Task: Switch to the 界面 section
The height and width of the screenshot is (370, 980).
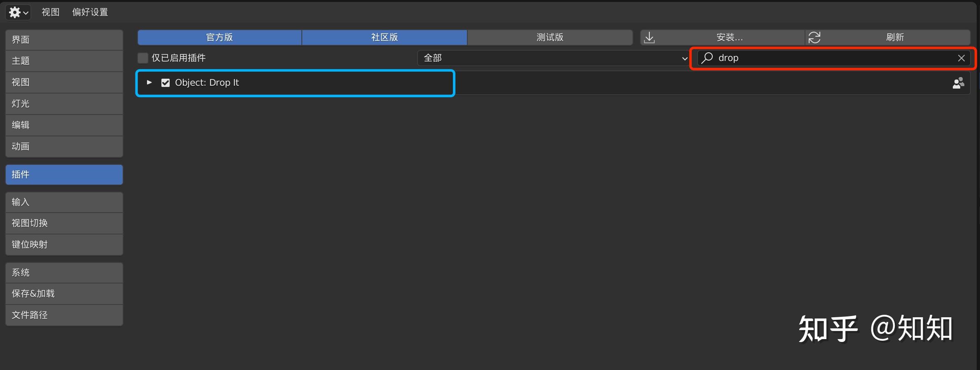Action: pos(64,40)
